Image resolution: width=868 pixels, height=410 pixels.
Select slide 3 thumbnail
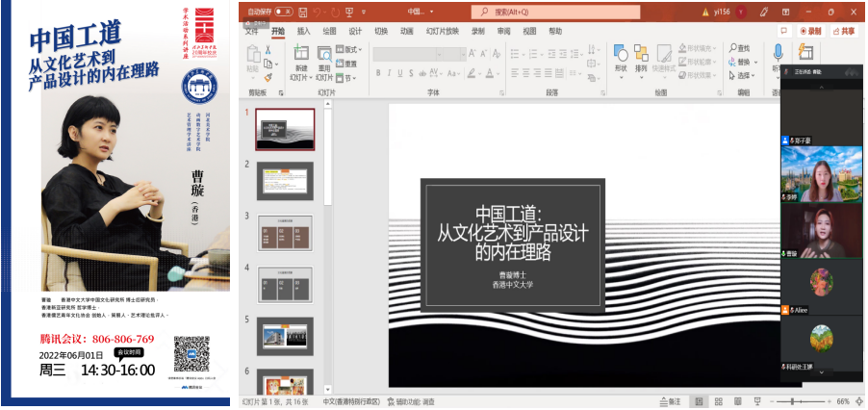[285, 233]
